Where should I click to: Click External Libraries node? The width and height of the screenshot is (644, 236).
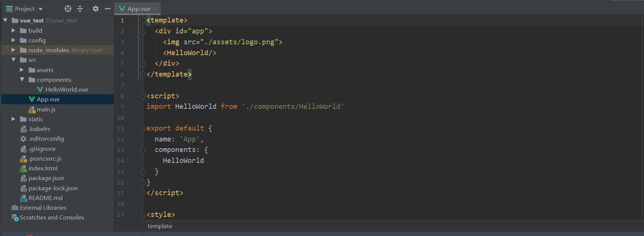43,207
